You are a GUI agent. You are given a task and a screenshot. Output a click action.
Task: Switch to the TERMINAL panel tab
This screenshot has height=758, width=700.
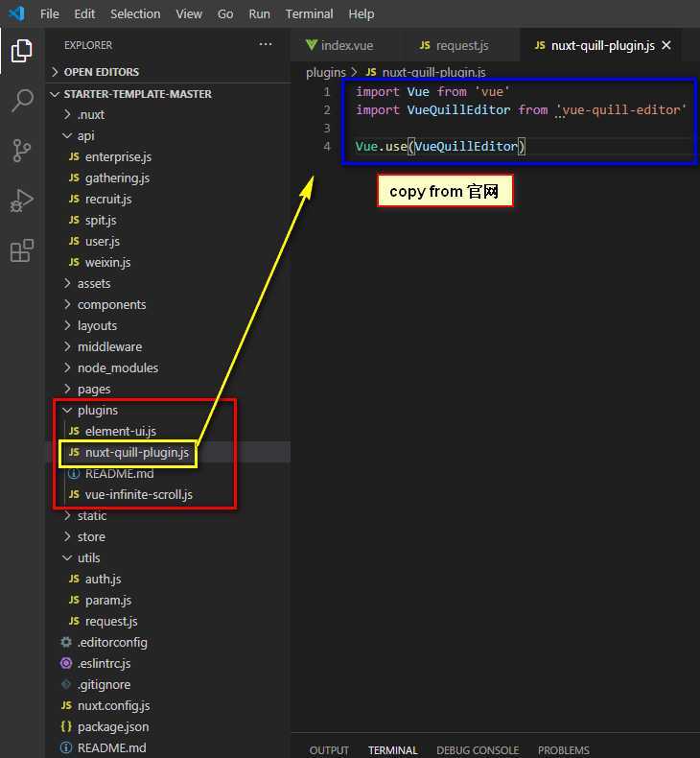[393, 750]
